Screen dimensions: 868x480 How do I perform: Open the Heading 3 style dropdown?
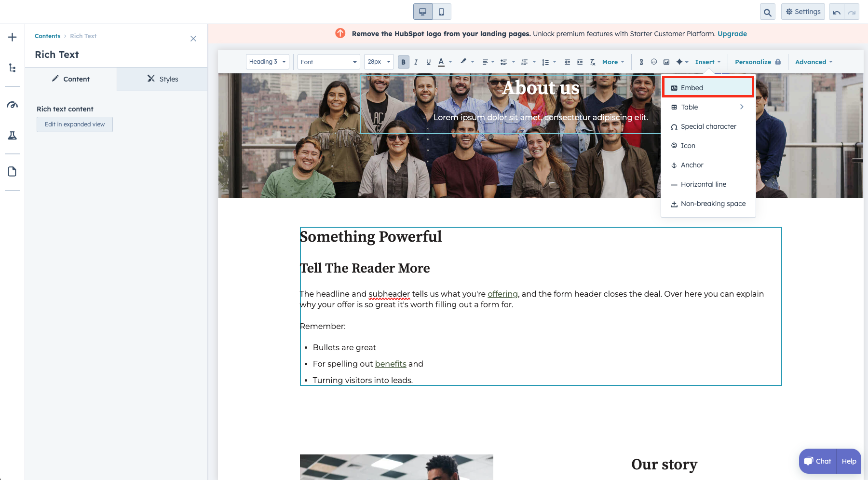click(267, 62)
